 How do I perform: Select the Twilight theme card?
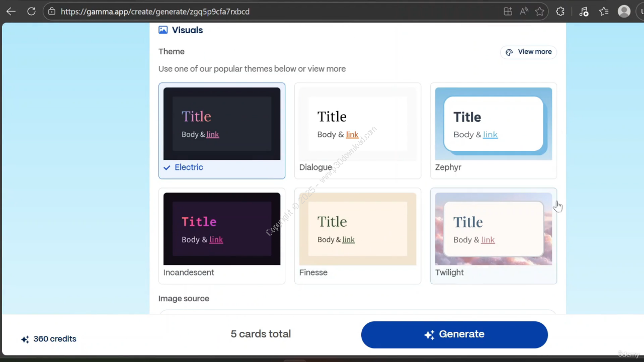493,235
